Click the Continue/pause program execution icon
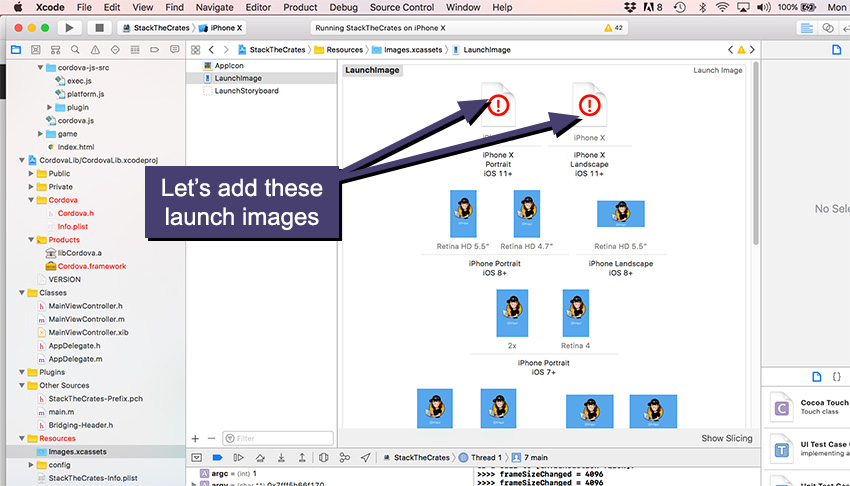850x486 pixels. click(238, 458)
